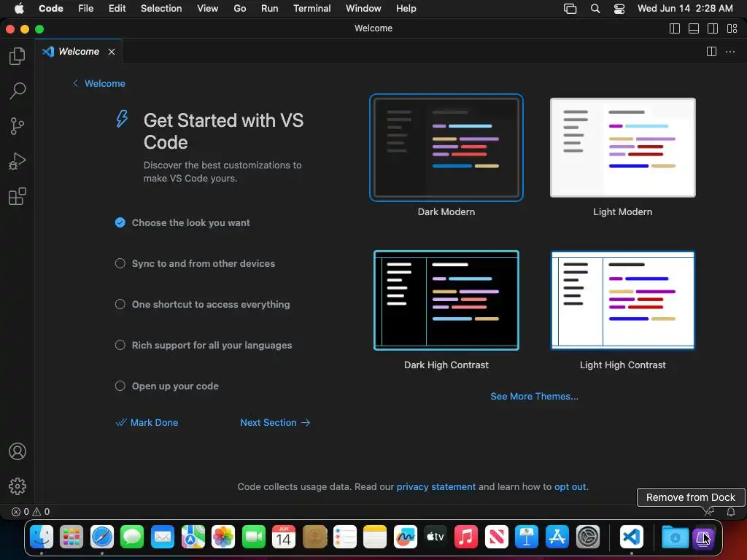747x560 pixels.
Task: Open the Selection menu
Action: coord(161,9)
